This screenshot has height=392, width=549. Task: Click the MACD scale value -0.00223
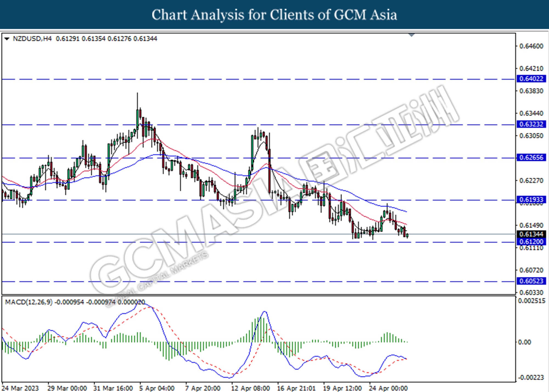coord(531,378)
